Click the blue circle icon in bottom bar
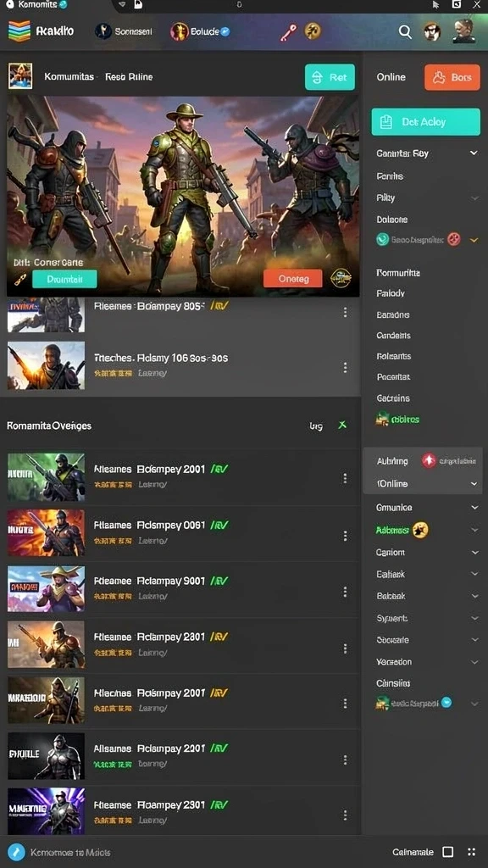Viewport: 488px width, 868px height. (17, 852)
